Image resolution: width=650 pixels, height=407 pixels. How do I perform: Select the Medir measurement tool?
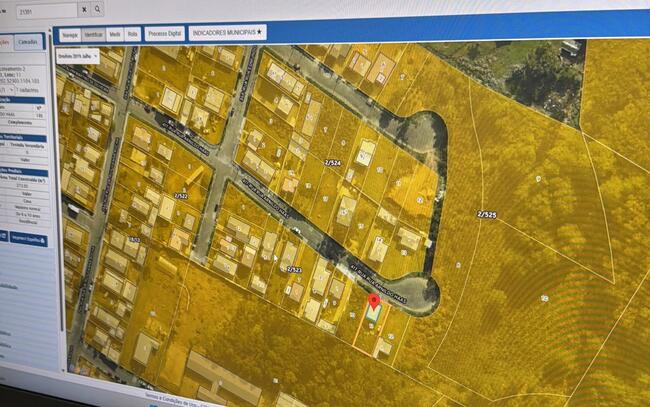pos(115,34)
